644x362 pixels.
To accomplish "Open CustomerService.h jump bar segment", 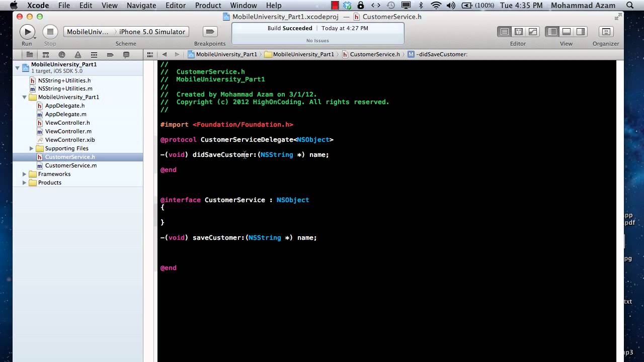I will tap(371, 54).
